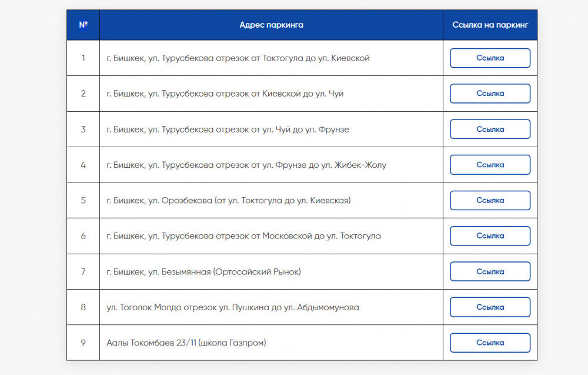Click the address from Токтогула до ул. Киевской
588x375 pixels.
pyautogui.click(x=238, y=58)
